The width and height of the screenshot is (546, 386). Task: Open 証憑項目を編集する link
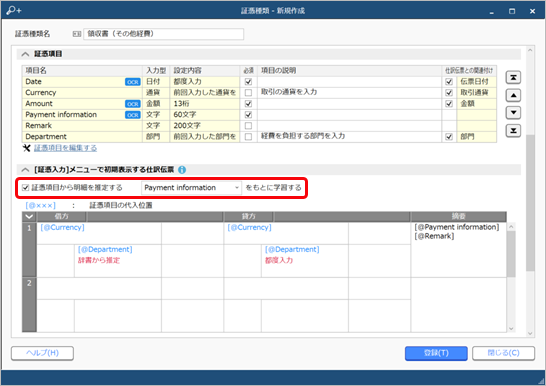65,148
